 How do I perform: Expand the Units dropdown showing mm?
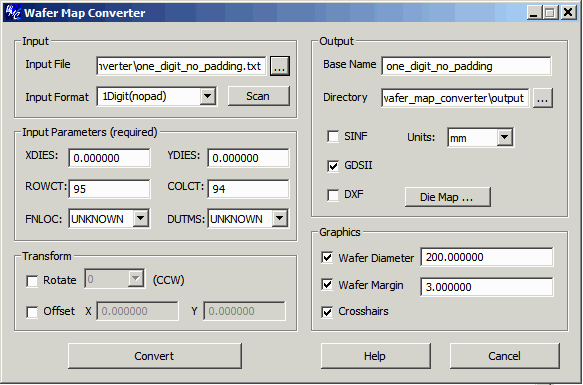click(x=505, y=138)
